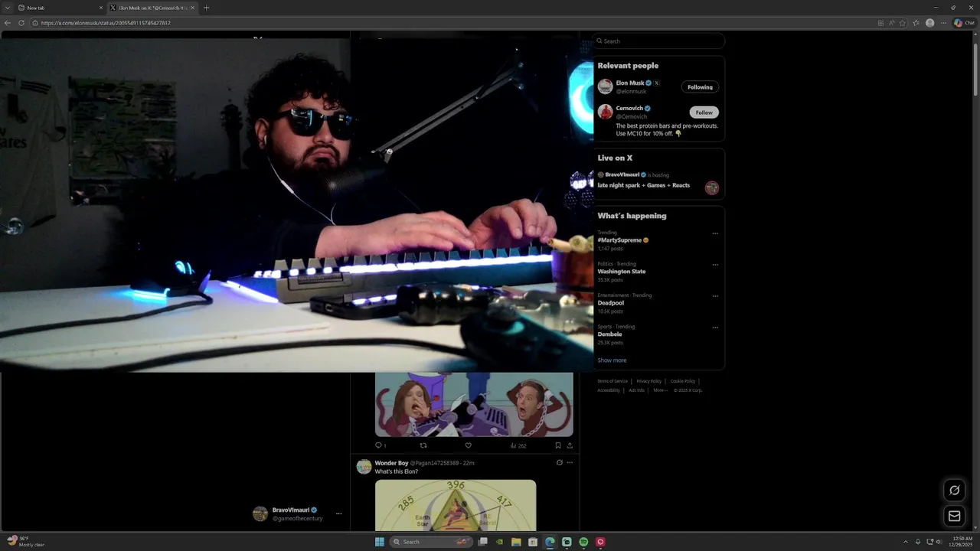Open the Ads info footer link
This screenshot has height=551, width=980.
coord(636,390)
